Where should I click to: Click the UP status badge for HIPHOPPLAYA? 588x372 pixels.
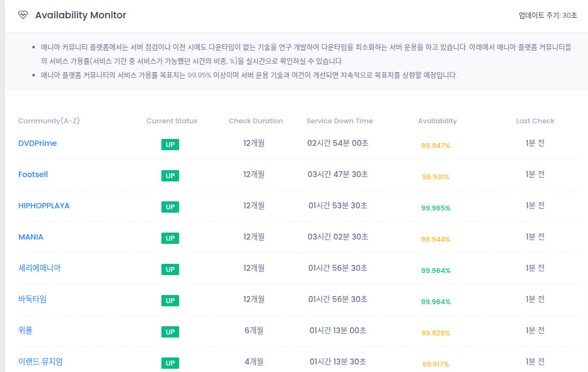click(x=170, y=207)
